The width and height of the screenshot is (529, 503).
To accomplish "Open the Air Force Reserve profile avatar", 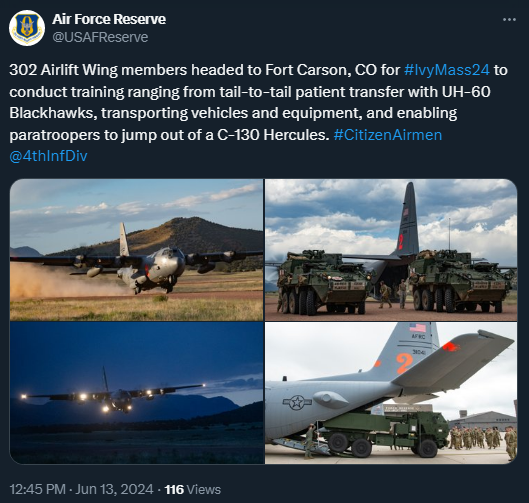I will (x=27, y=28).
